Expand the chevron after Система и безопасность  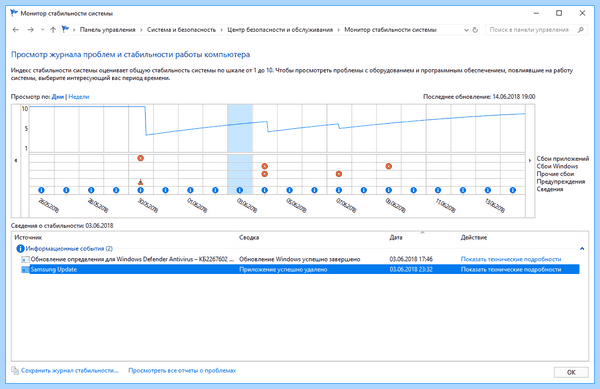[x=222, y=30]
